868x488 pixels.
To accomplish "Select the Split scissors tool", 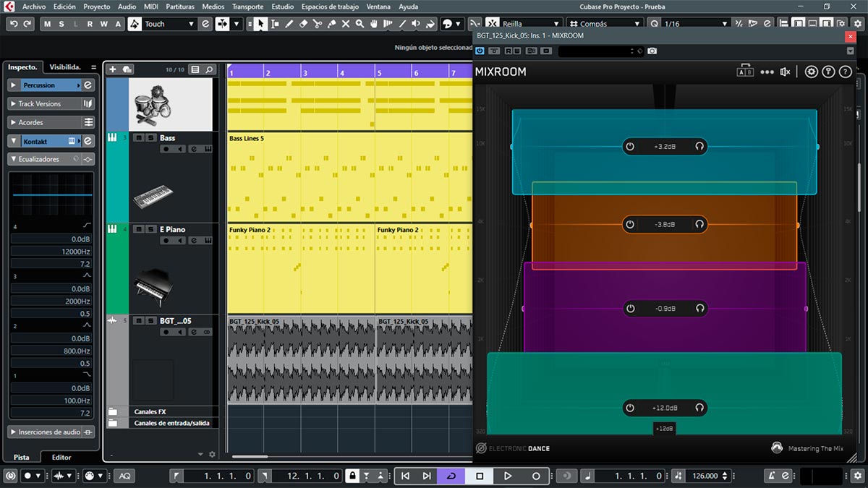I will [x=318, y=24].
